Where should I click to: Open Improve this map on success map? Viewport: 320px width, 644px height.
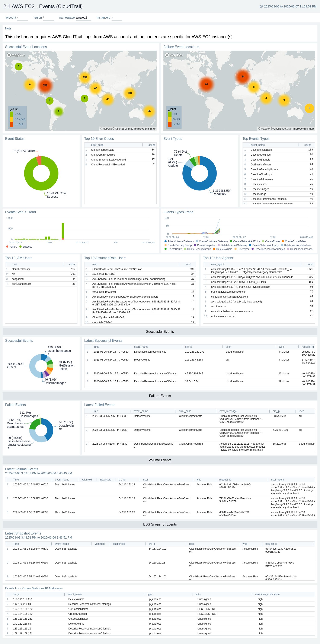pos(145,129)
